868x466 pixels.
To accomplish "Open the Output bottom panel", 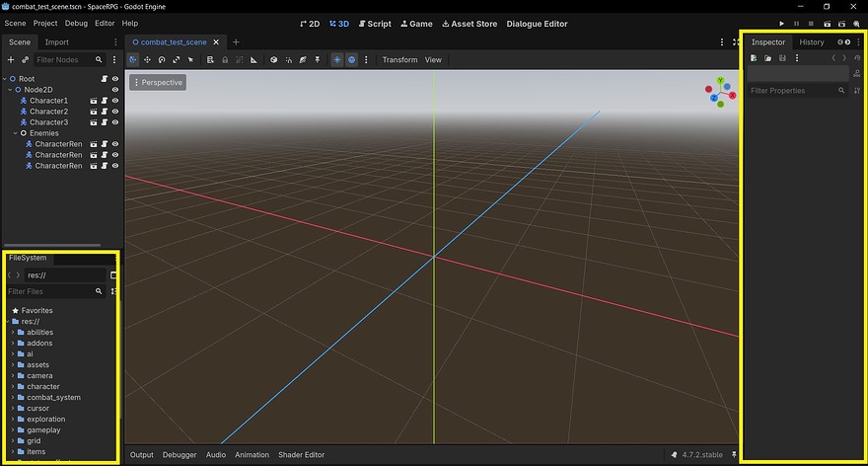I will [x=142, y=455].
